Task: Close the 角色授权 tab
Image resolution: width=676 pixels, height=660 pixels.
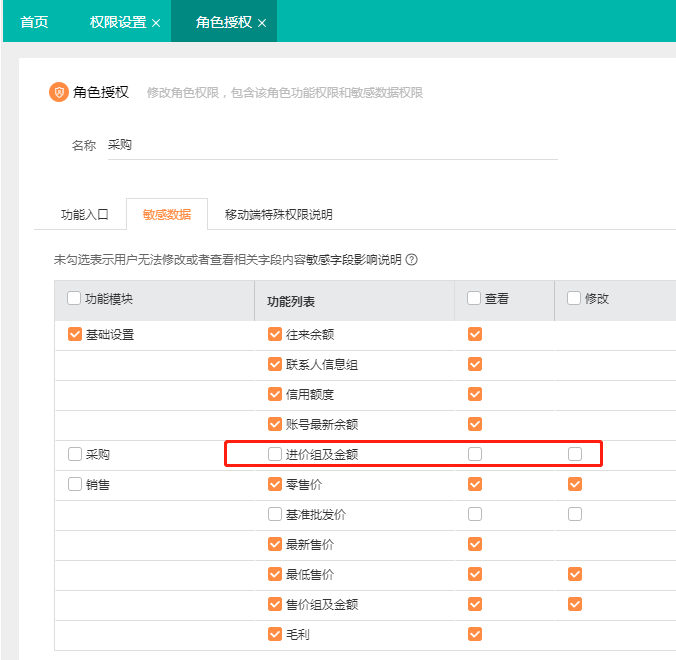Action: tap(262, 22)
